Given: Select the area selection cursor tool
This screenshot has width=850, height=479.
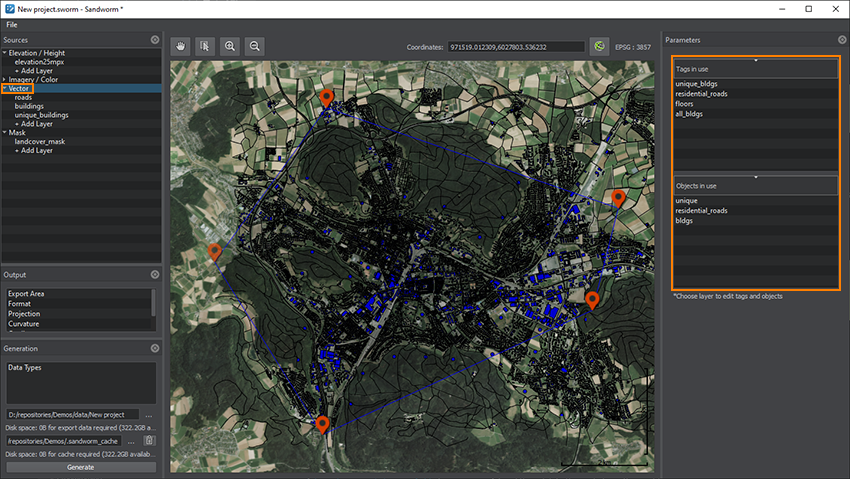Looking at the screenshot, I should (205, 47).
